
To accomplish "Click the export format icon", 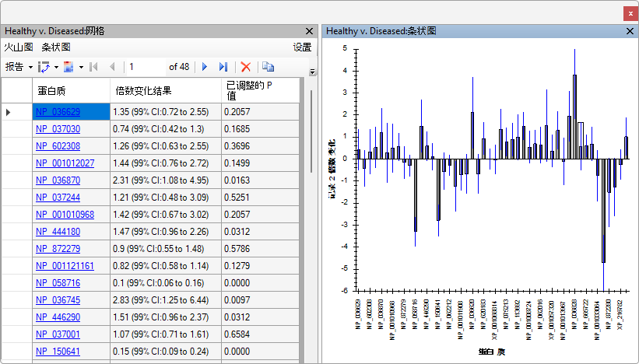I will (68, 67).
